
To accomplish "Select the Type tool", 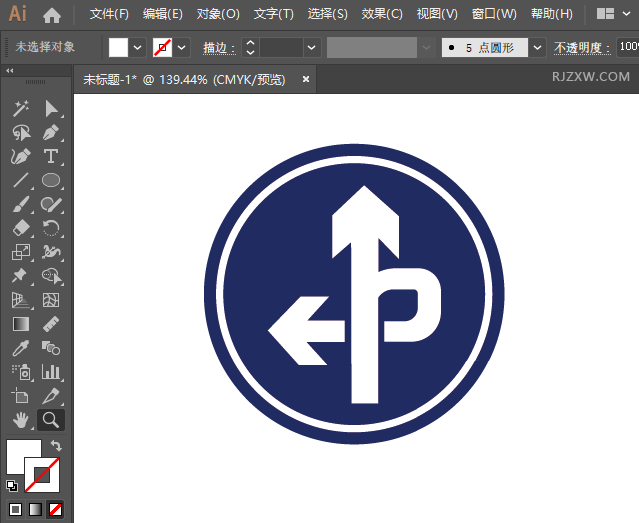I will (51, 157).
